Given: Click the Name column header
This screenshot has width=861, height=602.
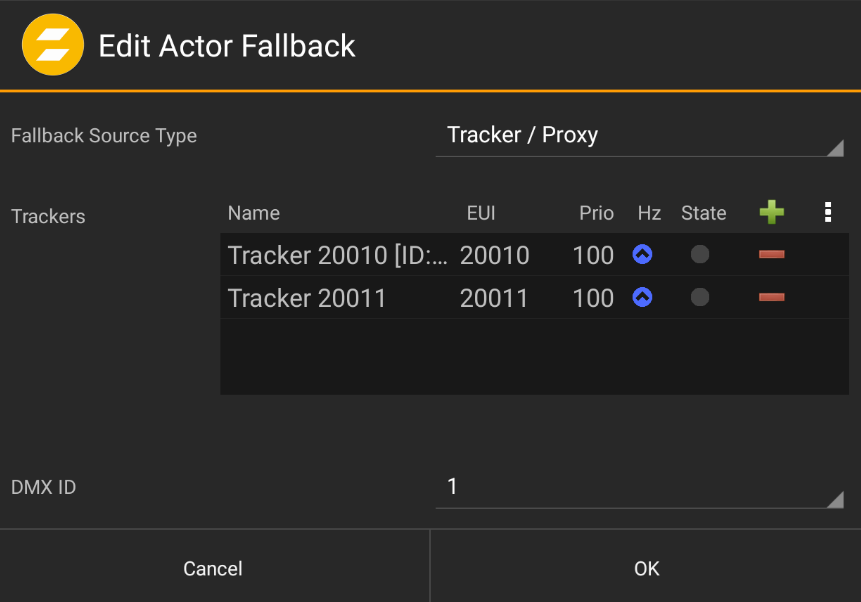Looking at the screenshot, I should 253,212.
